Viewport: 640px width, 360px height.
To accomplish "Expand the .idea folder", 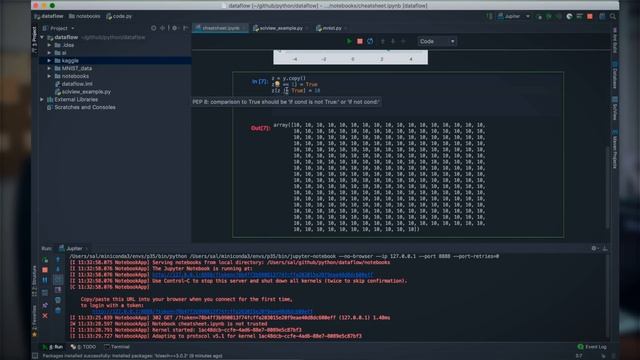I will pyautogui.click(x=49, y=45).
